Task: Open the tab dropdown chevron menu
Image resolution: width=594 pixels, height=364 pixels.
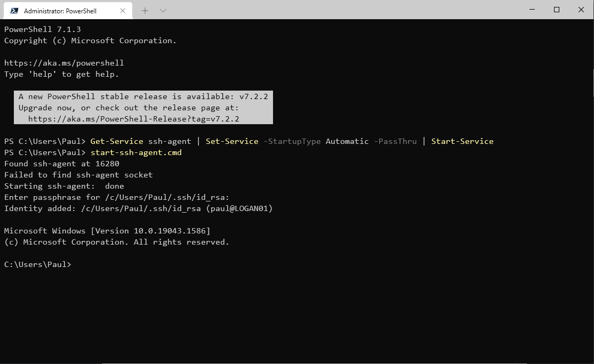Action: (x=163, y=10)
